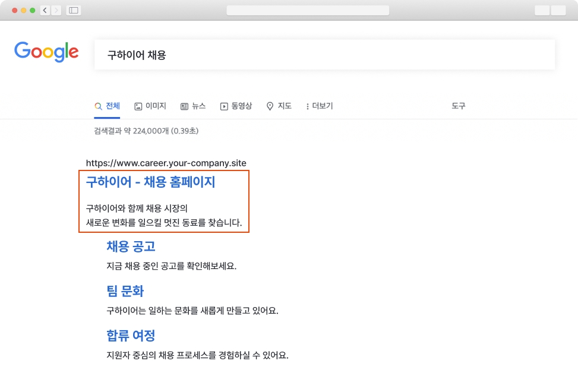Open the 채용 공고 sitelink

131,246
